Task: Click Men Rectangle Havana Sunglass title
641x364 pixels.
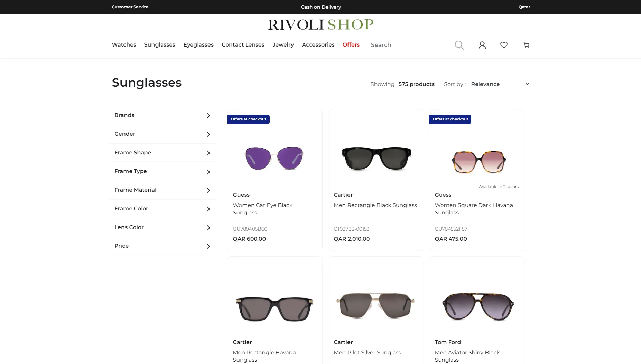Action: [x=264, y=356]
